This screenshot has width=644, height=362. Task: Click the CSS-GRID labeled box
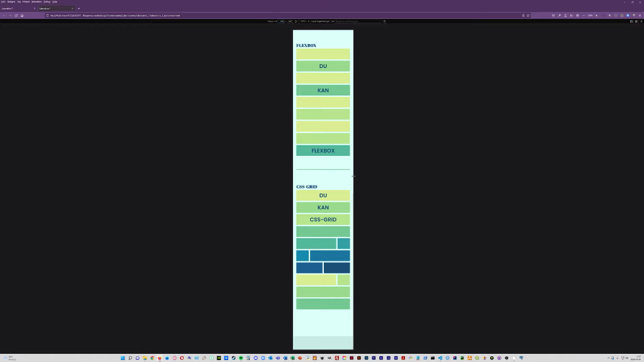coord(323,219)
